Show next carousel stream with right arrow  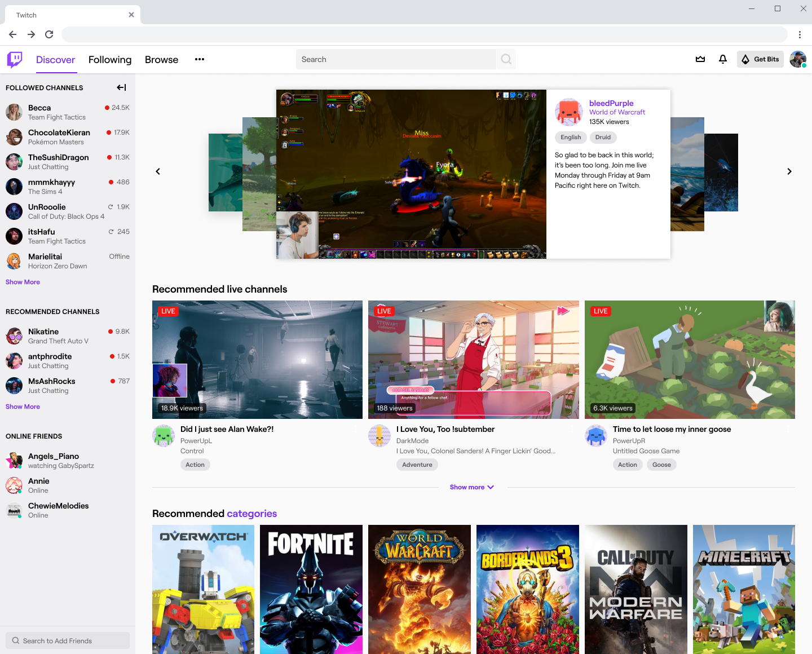click(x=789, y=171)
